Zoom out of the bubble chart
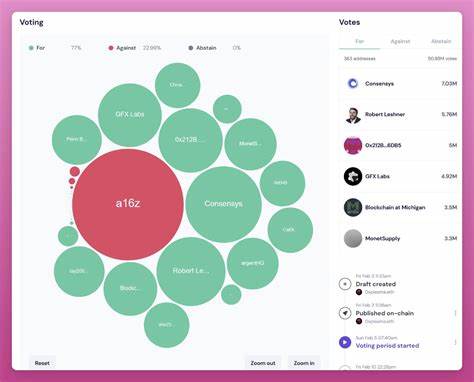 point(263,363)
